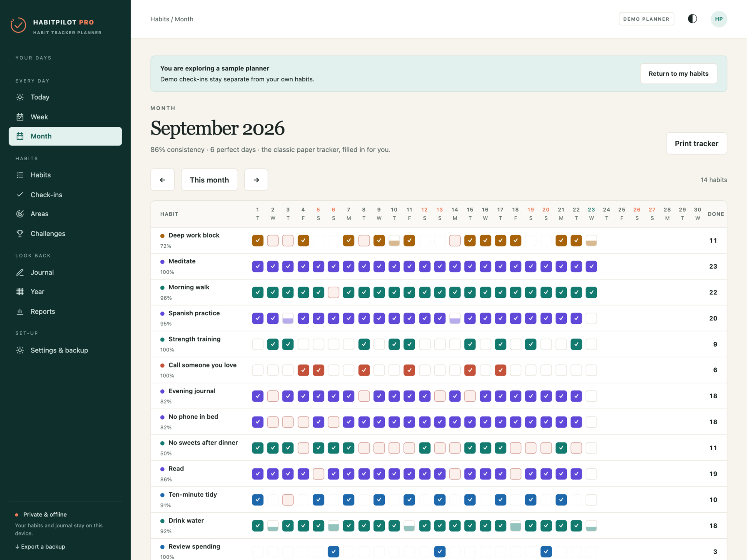Check Evening journal on day 2
Screen dimensions: 747x560
click(273, 396)
